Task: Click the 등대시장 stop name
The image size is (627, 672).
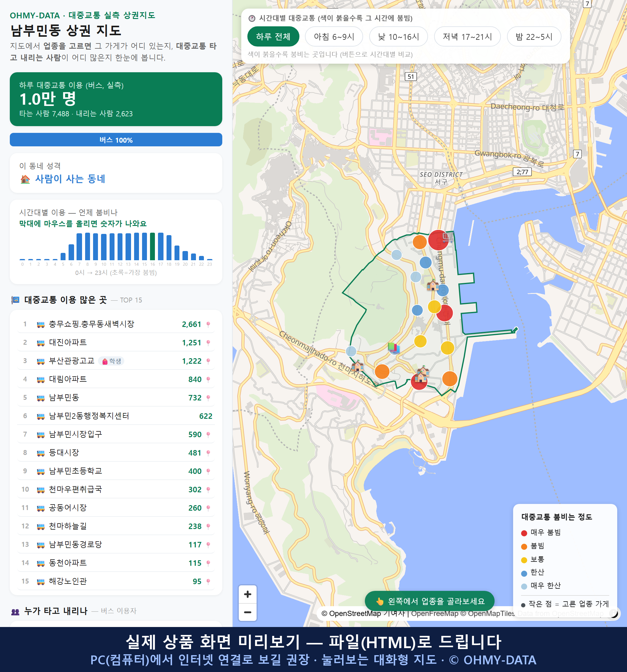Action: tap(64, 452)
